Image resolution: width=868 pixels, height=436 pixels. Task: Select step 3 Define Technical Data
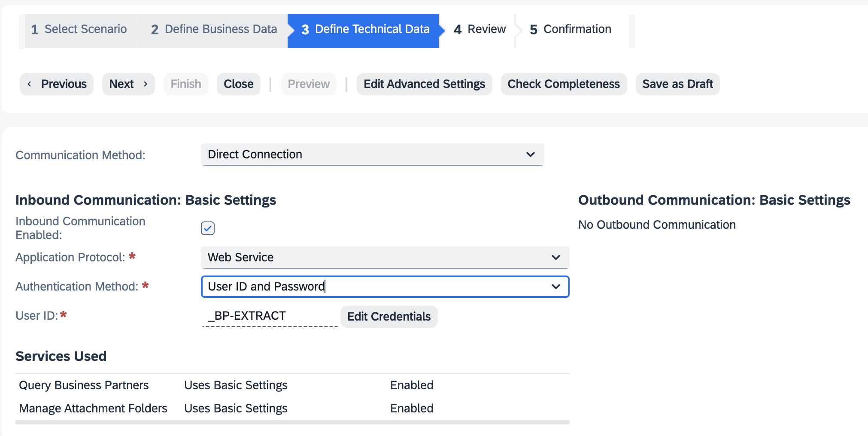(x=365, y=29)
